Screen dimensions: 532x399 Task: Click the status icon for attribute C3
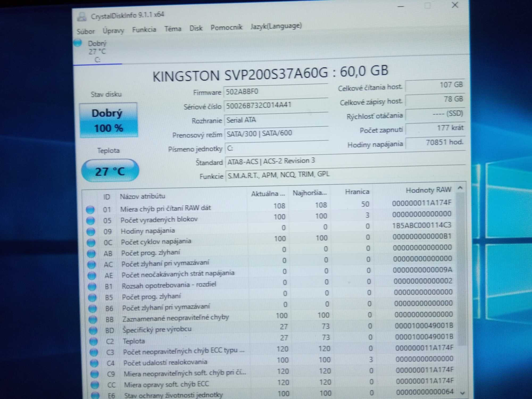click(x=94, y=352)
